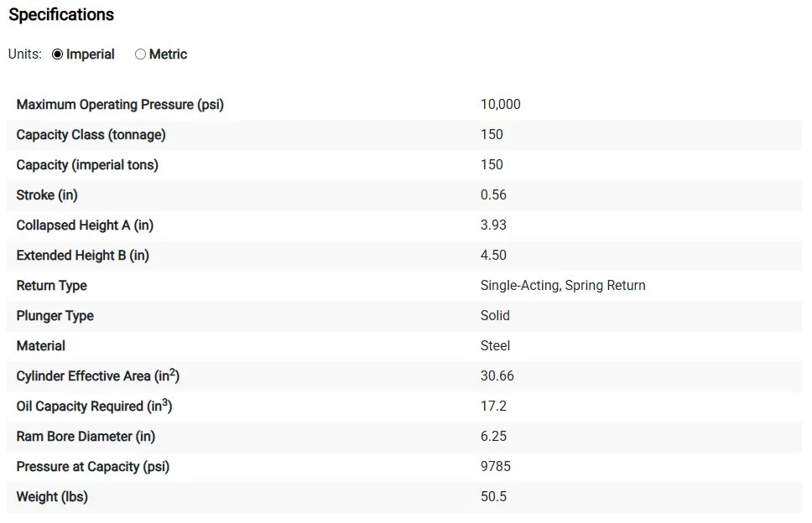This screenshot has width=812, height=523.
Task: Click the Steel material value
Action: 495,346
